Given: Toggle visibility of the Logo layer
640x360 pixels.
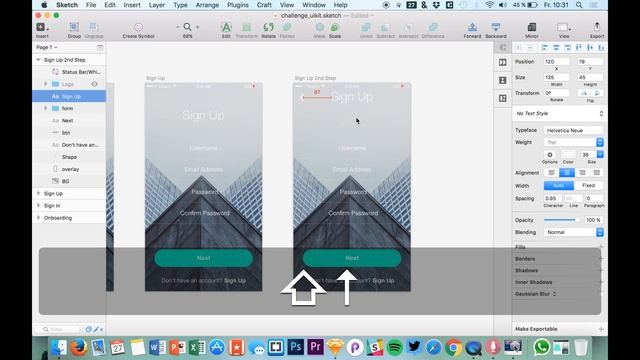Looking at the screenshot, I should [94, 84].
